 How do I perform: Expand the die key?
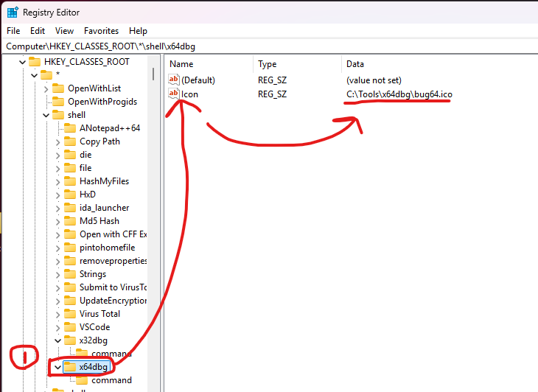point(57,155)
